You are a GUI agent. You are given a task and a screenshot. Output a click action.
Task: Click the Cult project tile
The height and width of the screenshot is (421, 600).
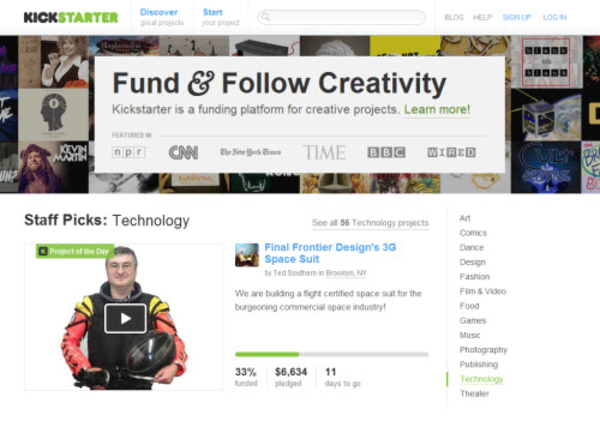[x=546, y=167]
